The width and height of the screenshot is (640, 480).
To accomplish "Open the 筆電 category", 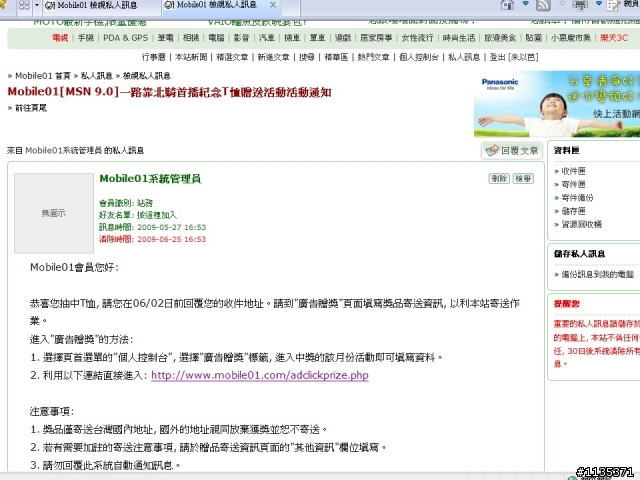I will click(165, 38).
